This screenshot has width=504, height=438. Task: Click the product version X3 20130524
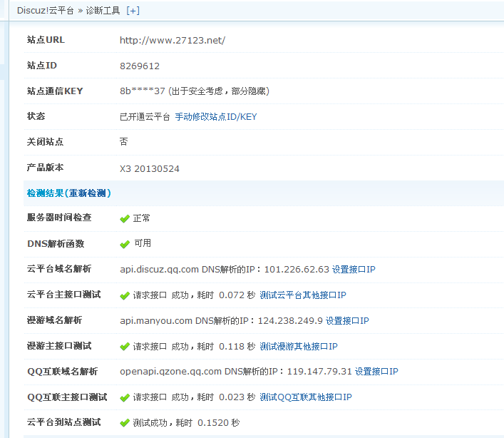[150, 168]
